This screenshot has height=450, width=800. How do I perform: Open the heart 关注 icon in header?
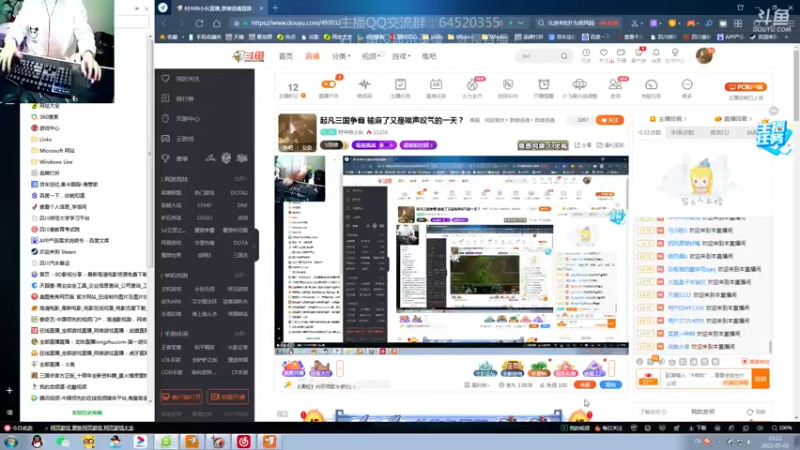(x=604, y=53)
